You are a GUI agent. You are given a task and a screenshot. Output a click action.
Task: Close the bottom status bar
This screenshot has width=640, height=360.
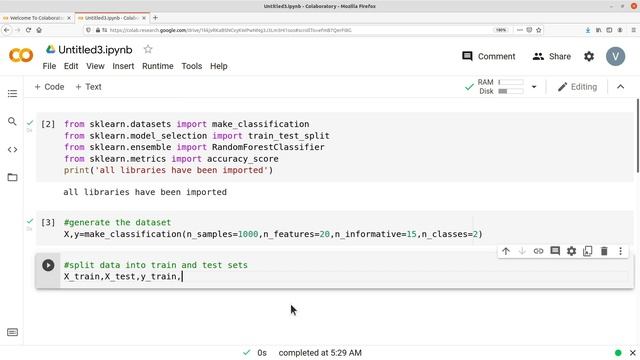point(633,353)
